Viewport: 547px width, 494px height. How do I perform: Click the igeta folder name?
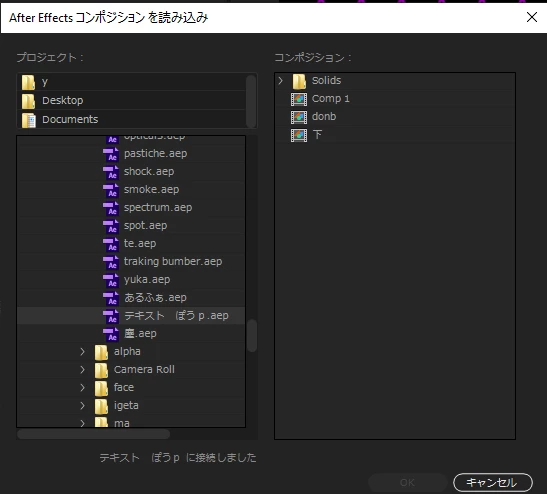tap(126, 406)
